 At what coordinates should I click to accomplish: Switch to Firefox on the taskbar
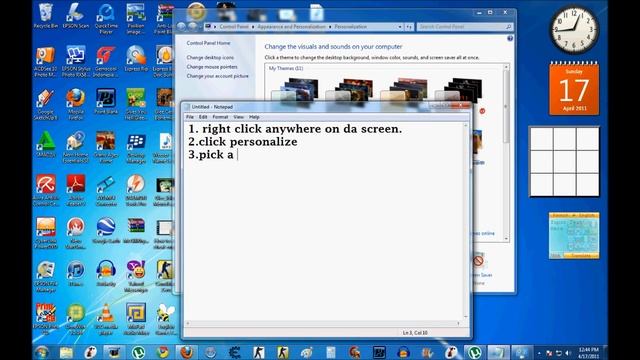(187, 352)
